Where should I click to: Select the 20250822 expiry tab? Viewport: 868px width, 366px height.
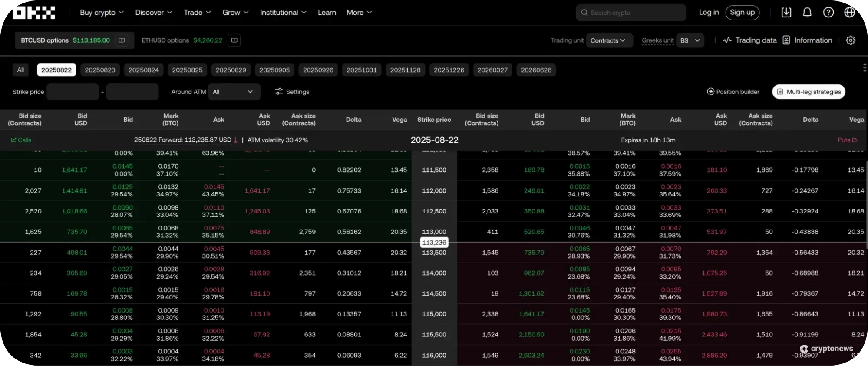coord(56,70)
